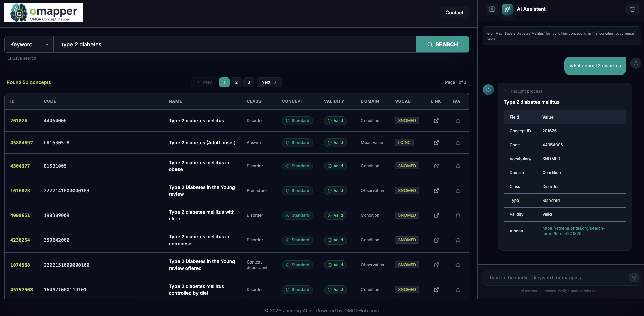This screenshot has height=316, width=644.
Task: Click code 44054006 in assistant table
Action: click(553, 145)
